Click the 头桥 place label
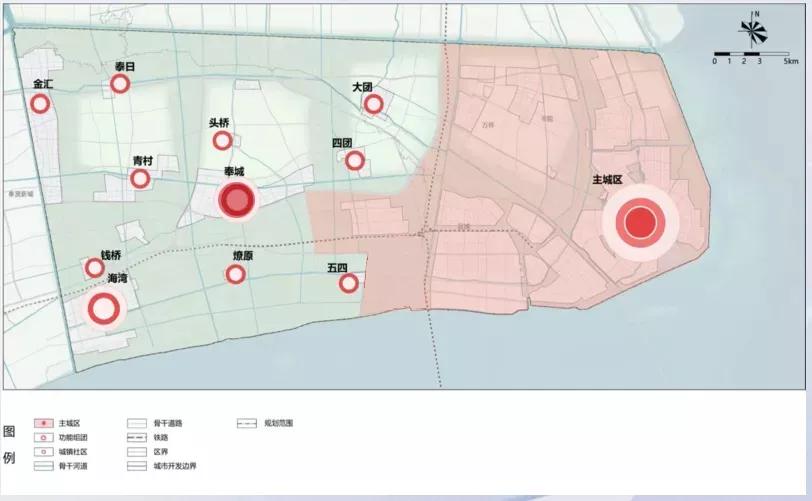The width and height of the screenshot is (812, 501). (x=219, y=123)
